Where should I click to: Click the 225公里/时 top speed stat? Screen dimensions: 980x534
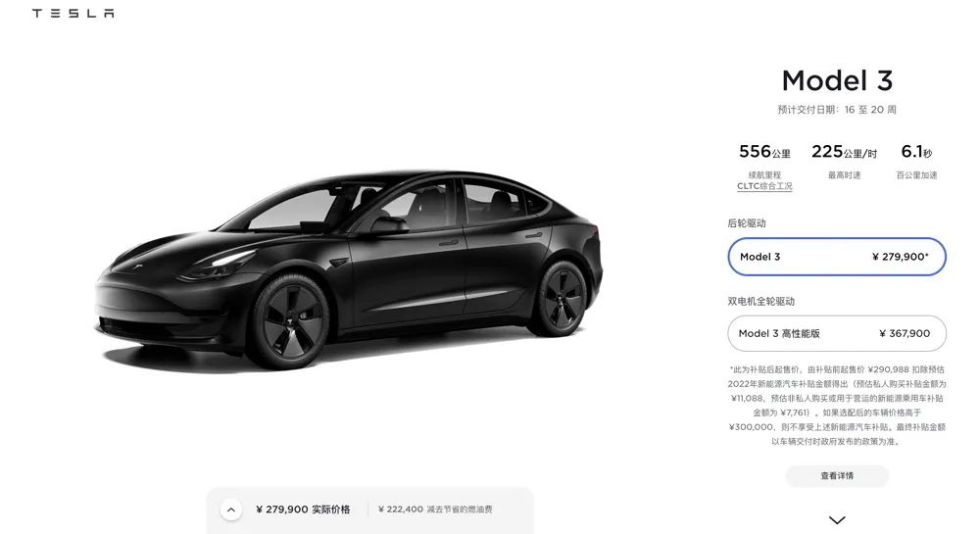(844, 152)
